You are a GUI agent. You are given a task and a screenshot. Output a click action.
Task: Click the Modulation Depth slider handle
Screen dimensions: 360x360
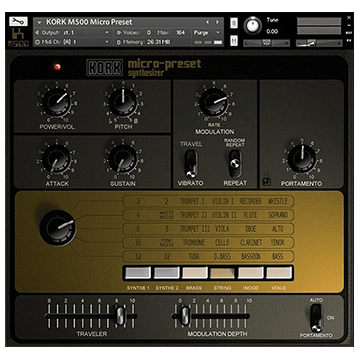coord(185,315)
